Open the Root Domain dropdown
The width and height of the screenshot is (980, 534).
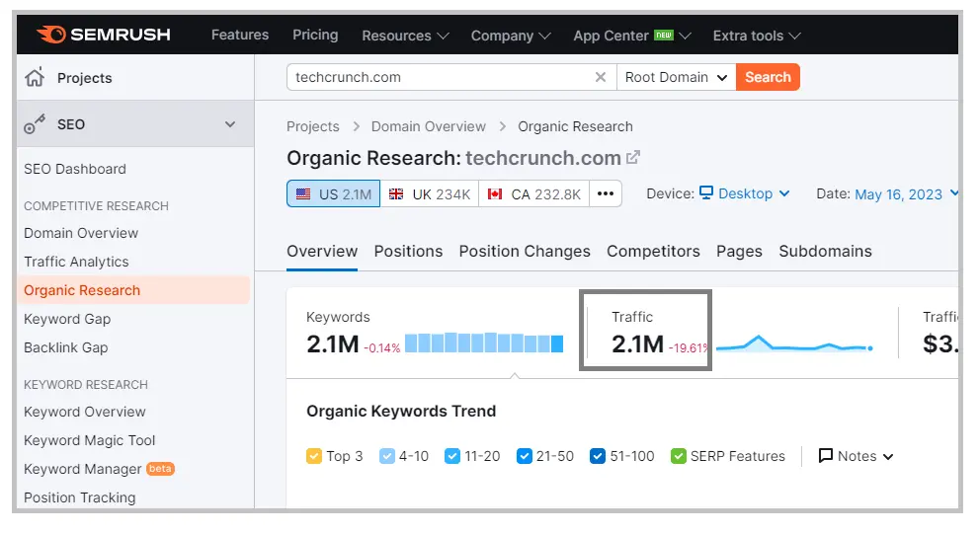point(677,77)
